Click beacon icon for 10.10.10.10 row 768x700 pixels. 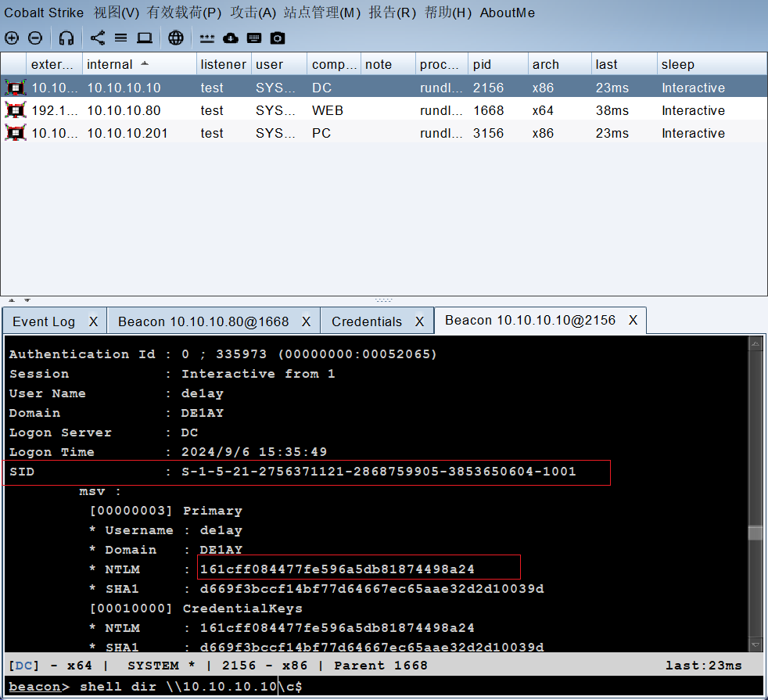16,88
